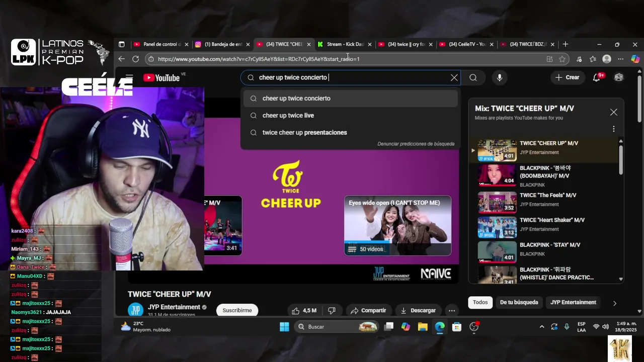Switch to the Bandeja de entrada Instagram tab
Image resolution: width=644 pixels, height=362 pixels.
[x=222, y=44]
